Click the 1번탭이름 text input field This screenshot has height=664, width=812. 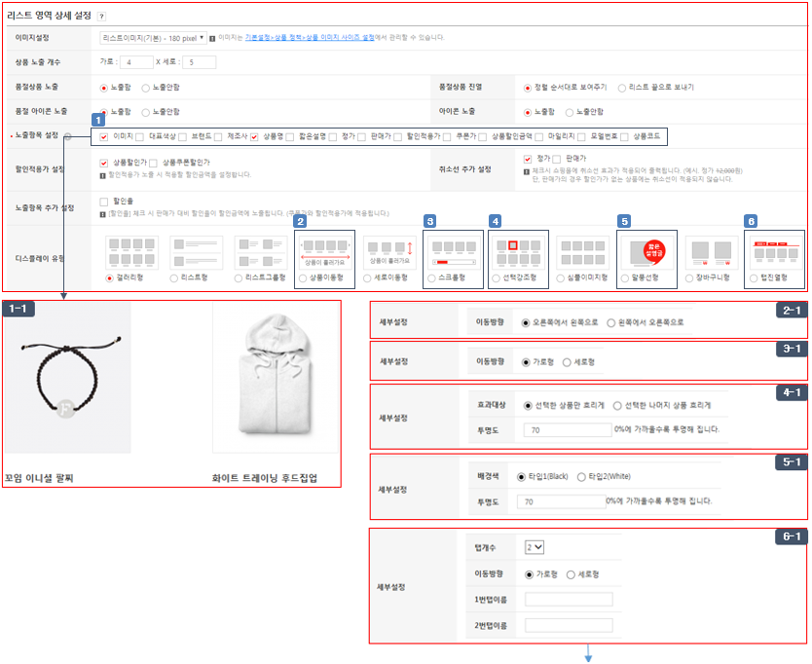point(568,600)
